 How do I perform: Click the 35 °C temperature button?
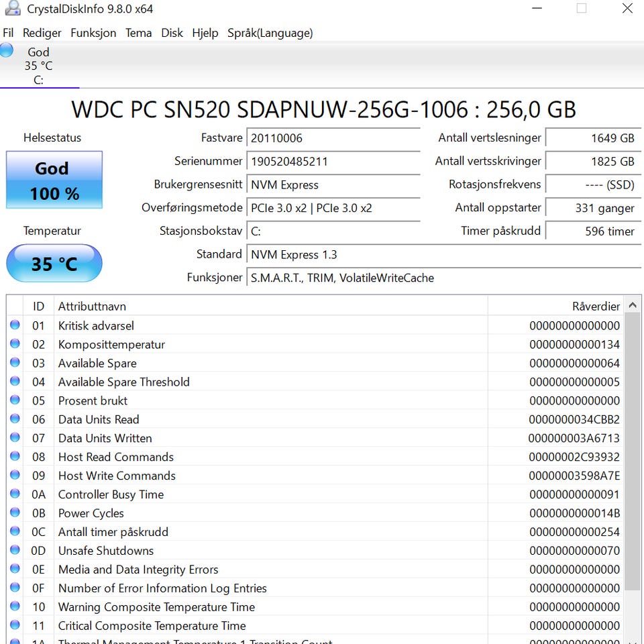point(54,263)
